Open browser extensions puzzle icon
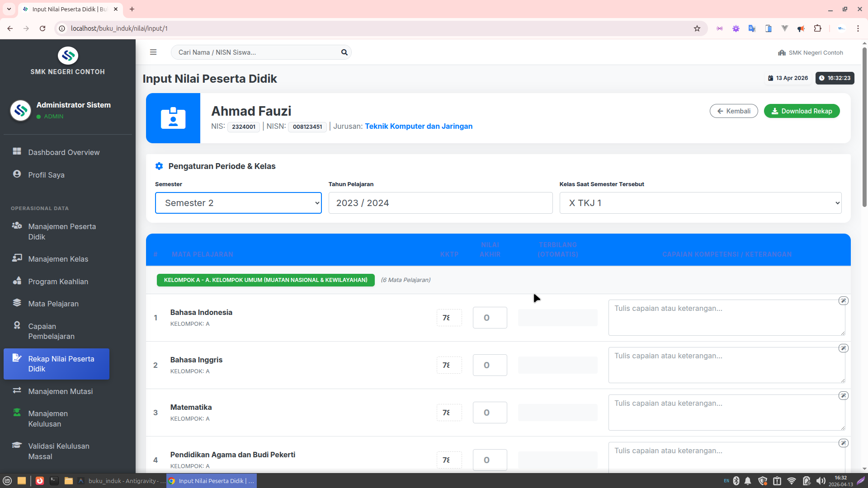Viewport: 868px width, 488px height. click(x=817, y=28)
